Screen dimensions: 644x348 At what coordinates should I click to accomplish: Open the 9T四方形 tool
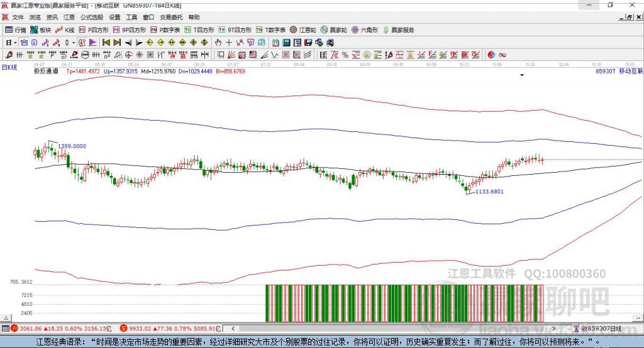tap(235, 30)
